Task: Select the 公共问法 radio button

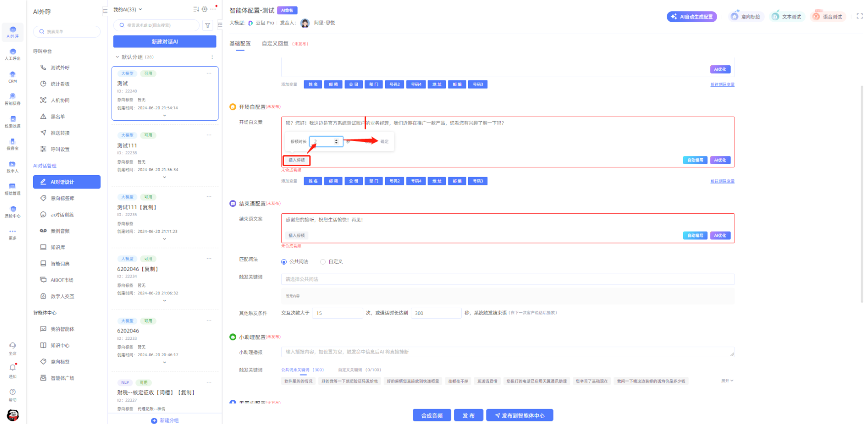Action: (284, 262)
